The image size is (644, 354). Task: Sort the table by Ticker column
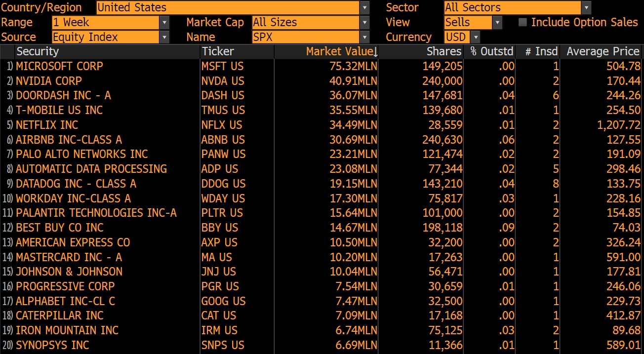(x=218, y=51)
